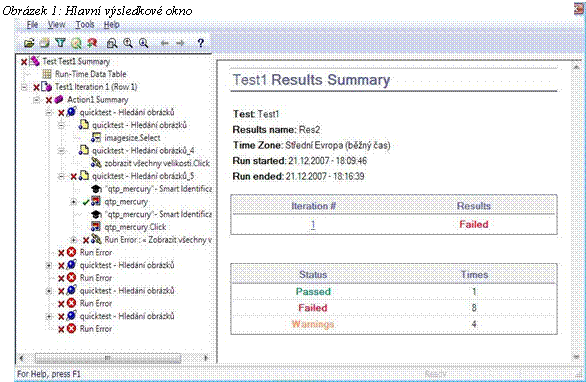This screenshot has width=586, height=382.
Task: Click the Test Test1 Summary node icon
Action: 35,61
